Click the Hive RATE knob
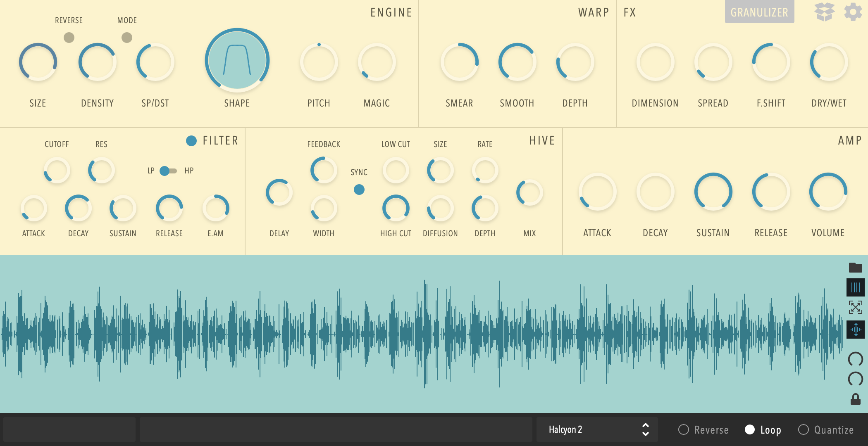 [485, 170]
